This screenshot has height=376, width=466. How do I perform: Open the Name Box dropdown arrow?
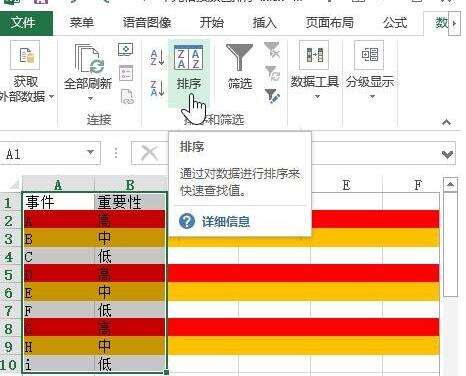pos(90,153)
